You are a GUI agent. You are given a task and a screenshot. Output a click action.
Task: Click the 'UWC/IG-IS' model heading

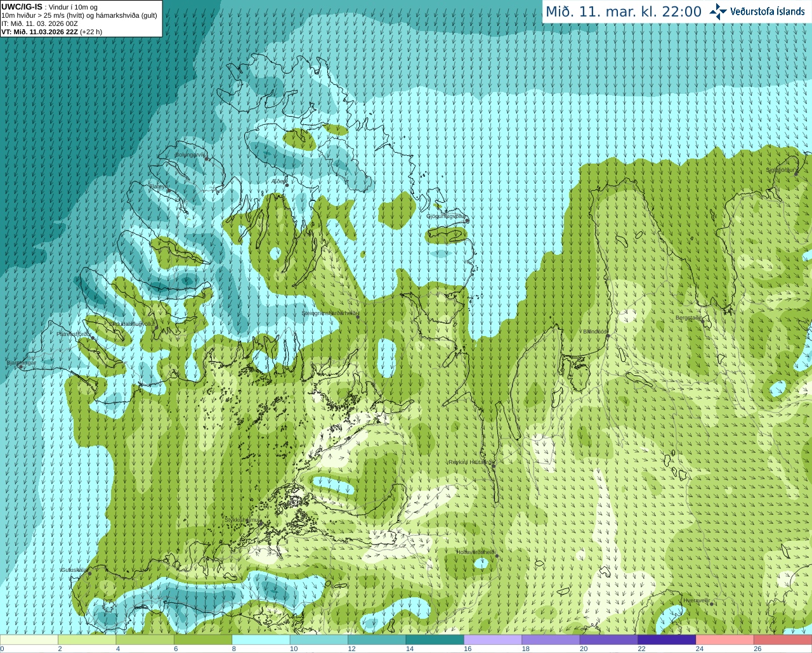coord(22,6)
